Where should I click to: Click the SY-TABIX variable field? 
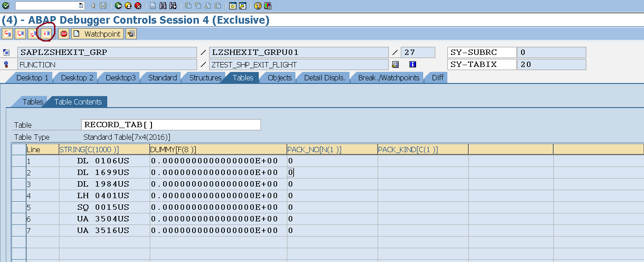[482, 64]
